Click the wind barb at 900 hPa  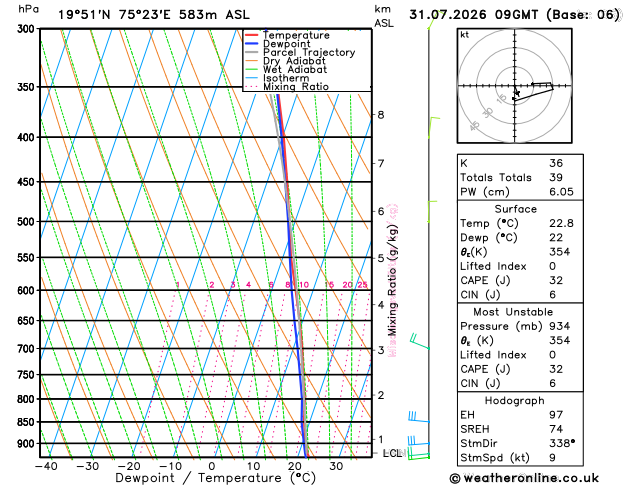click(x=419, y=441)
